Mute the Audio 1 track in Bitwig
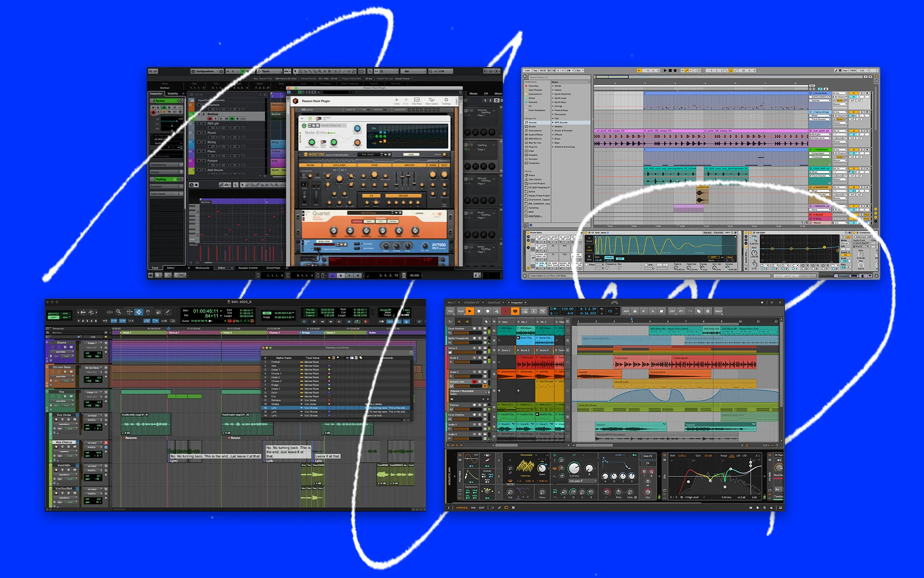924x578 pixels. click(485, 357)
